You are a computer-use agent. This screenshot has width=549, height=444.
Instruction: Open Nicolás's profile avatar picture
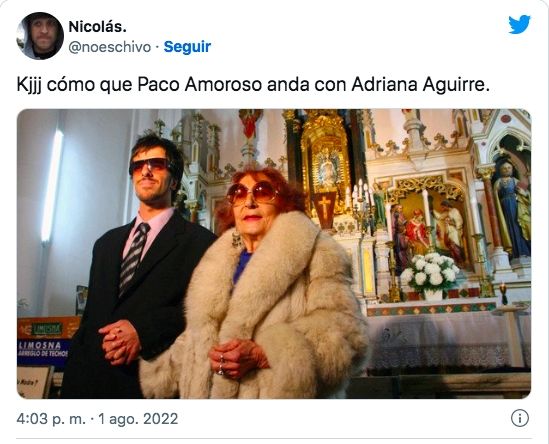click(40, 36)
